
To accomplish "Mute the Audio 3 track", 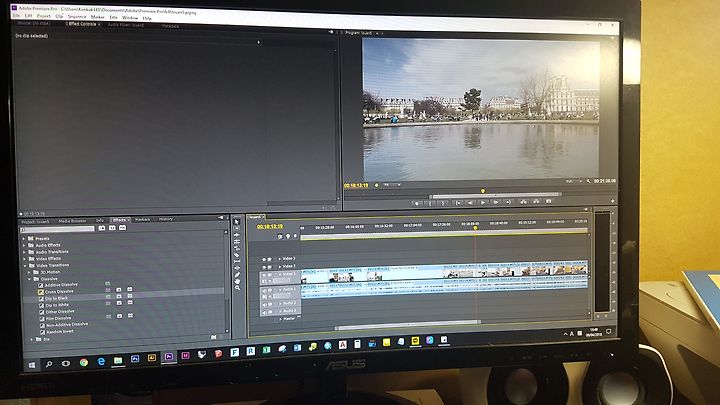I will coord(264,312).
